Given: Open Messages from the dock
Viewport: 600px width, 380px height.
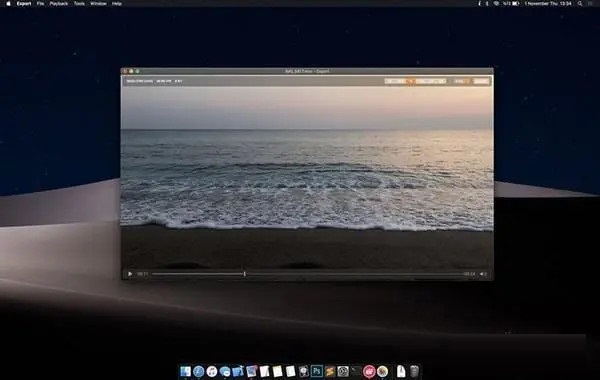Looking at the screenshot, I should tap(225, 371).
